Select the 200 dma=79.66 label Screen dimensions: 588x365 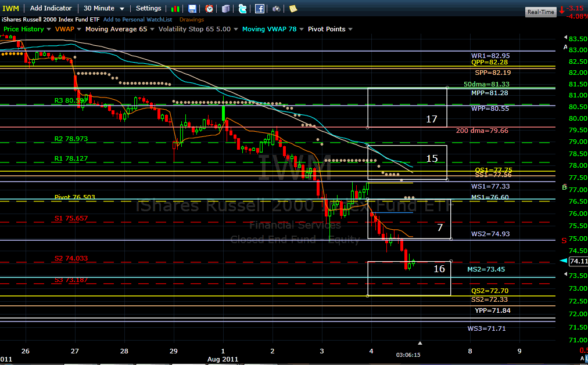pos(482,131)
